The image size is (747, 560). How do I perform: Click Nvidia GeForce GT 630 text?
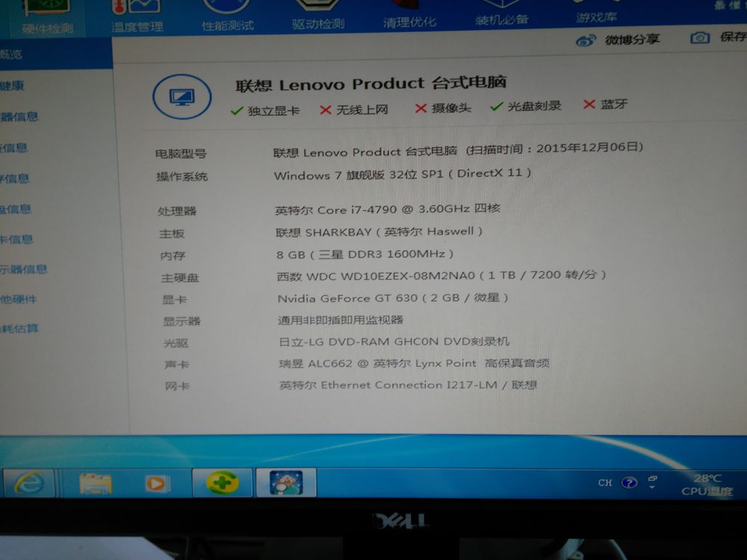pyautogui.click(x=393, y=298)
